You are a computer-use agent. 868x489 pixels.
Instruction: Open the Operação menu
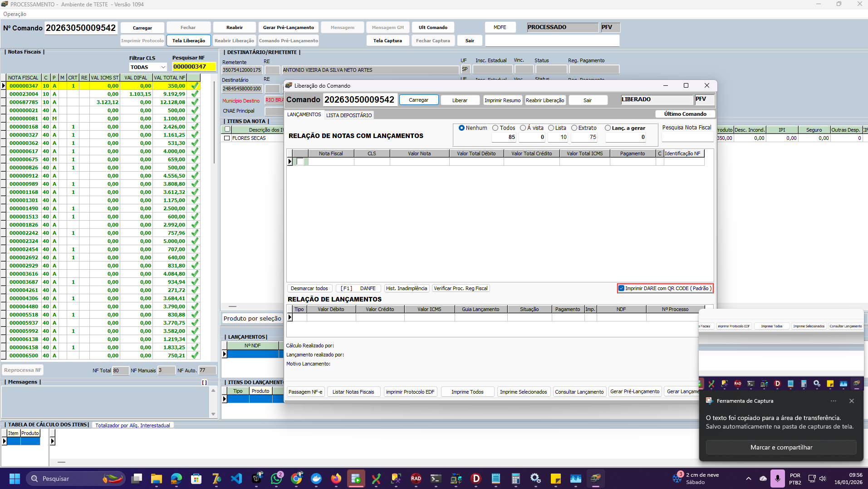pos(15,14)
